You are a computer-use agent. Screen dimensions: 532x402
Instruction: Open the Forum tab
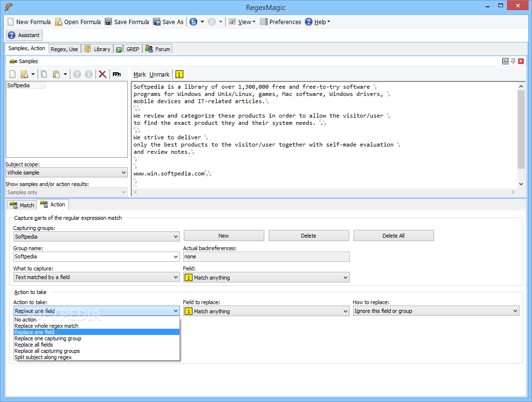[157, 49]
